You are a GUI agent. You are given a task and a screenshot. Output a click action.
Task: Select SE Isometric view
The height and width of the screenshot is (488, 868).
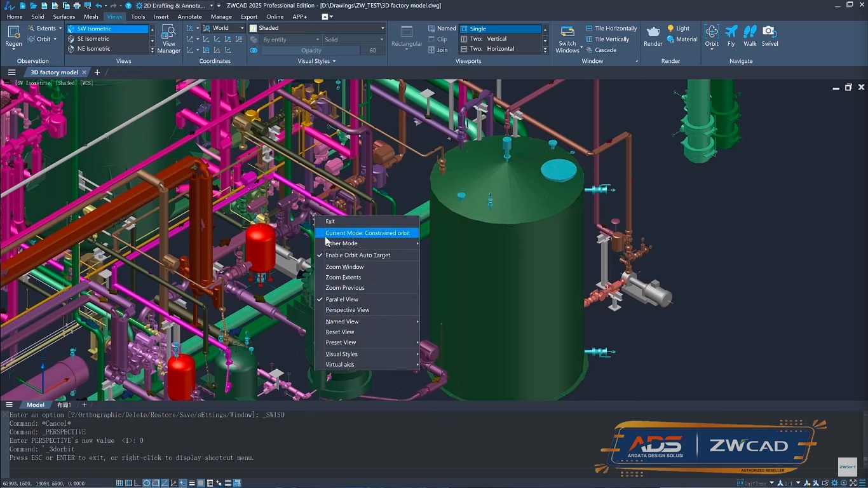point(108,39)
